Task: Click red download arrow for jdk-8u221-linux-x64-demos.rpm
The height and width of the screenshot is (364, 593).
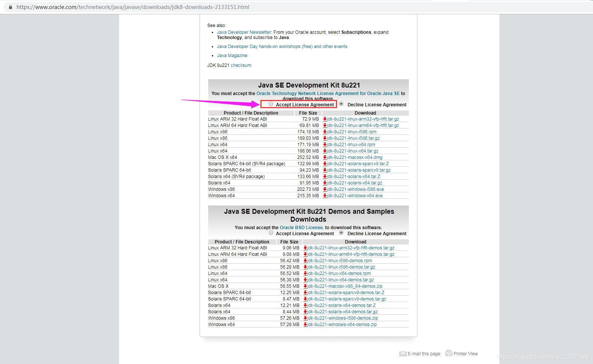Action: (x=306, y=273)
